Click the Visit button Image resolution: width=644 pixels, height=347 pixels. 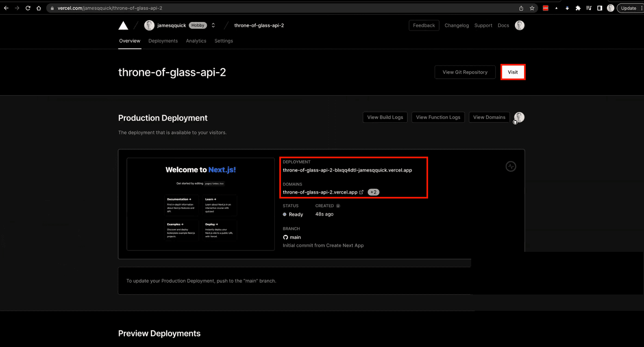[513, 72]
